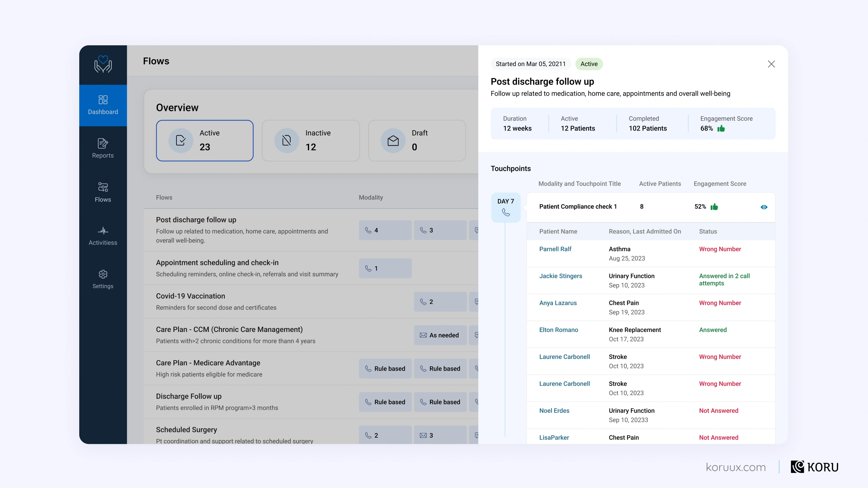Viewport: 868px width, 488px height.
Task: Open the Scheduled Surgery flow
Action: click(311, 432)
